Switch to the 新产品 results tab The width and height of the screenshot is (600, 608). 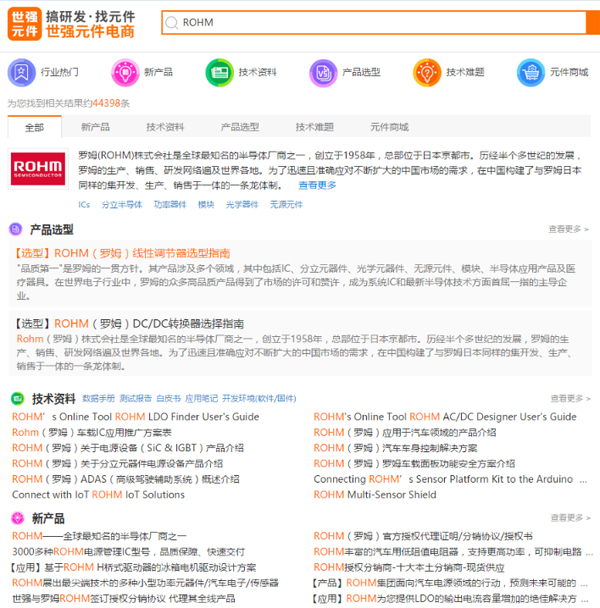(x=95, y=127)
